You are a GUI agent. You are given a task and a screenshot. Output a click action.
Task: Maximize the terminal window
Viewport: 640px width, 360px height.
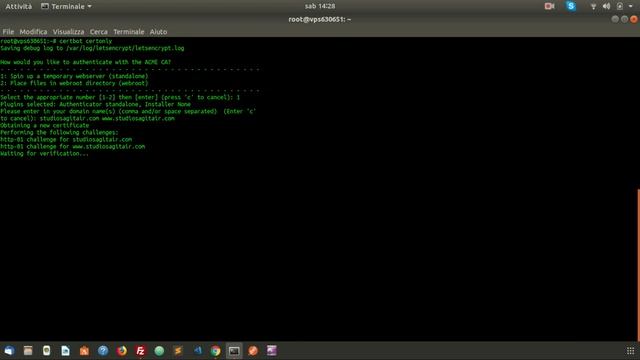(624, 19)
